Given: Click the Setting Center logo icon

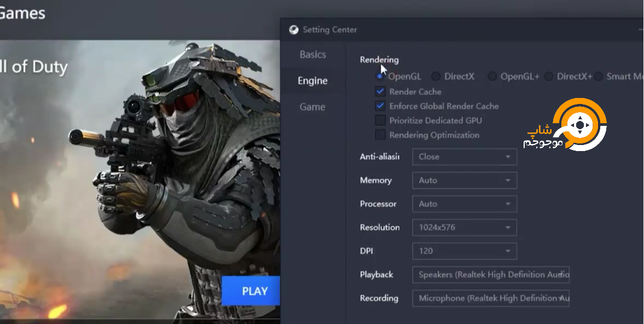Looking at the screenshot, I should (294, 30).
